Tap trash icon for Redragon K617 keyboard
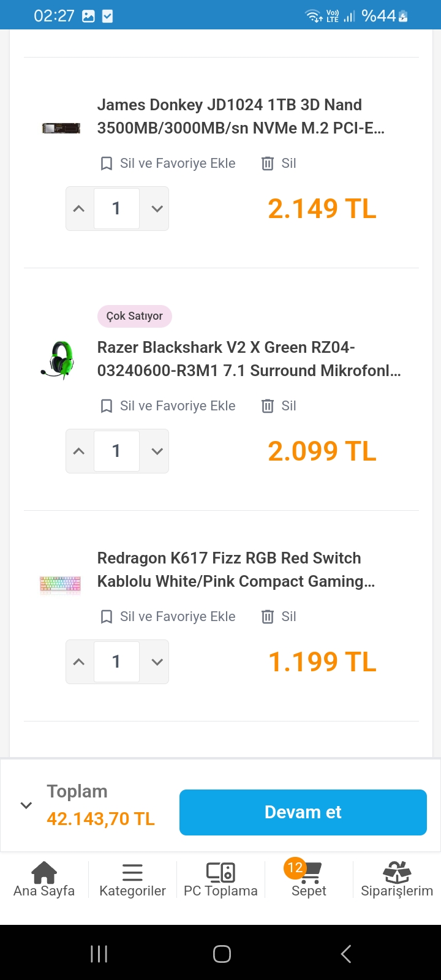This screenshot has width=441, height=980. pyautogui.click(x=268, y=617)
